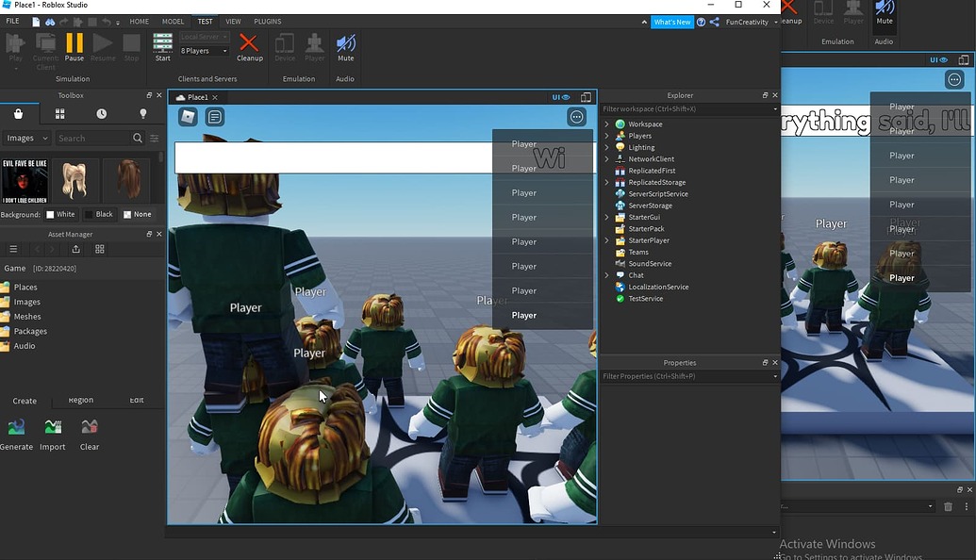Select the TEST ribbon tab
The image size is (976, 560).
(205, 21)
